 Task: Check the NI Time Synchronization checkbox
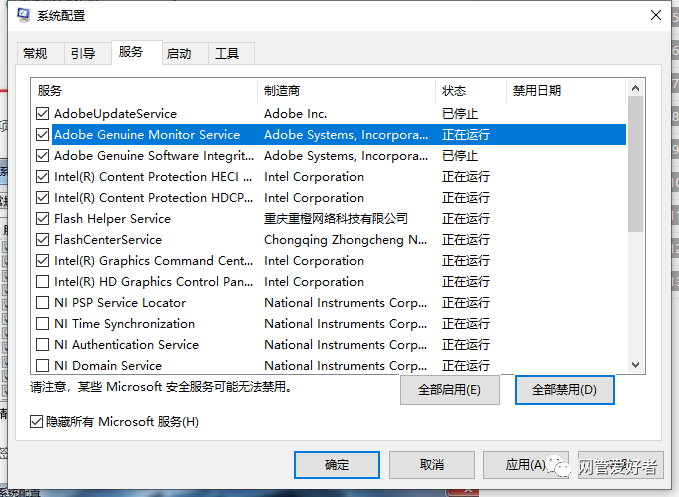[x=43, y=324]
